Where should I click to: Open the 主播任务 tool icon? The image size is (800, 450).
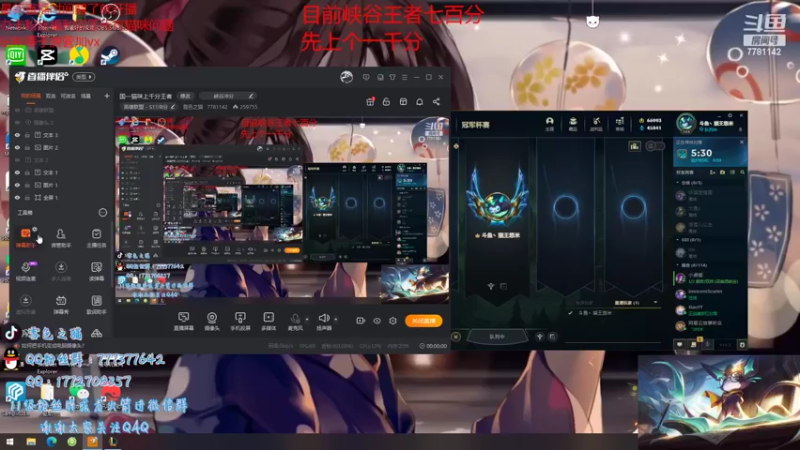[96, 237]
